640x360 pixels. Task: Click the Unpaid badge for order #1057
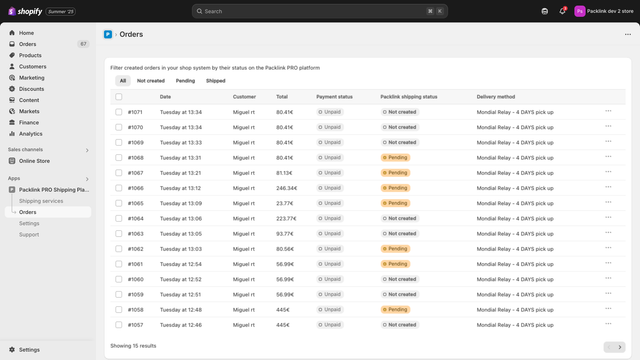(329, 325)
